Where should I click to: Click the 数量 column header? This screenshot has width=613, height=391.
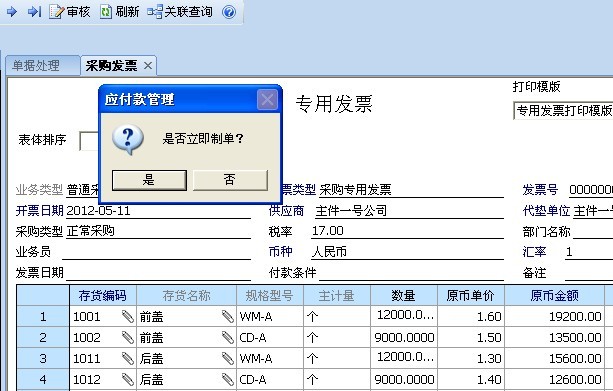point(404,296)
